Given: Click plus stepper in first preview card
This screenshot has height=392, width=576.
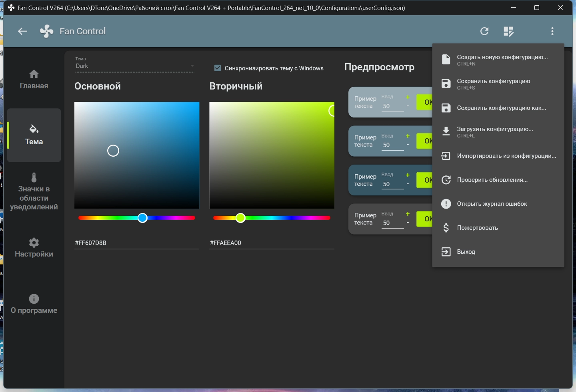Looking at the screenshot, I should coord(408,97).
